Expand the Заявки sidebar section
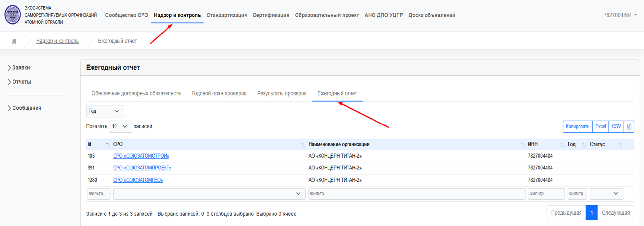The height and width of the screenshot is (226, 644). (21, 68)
